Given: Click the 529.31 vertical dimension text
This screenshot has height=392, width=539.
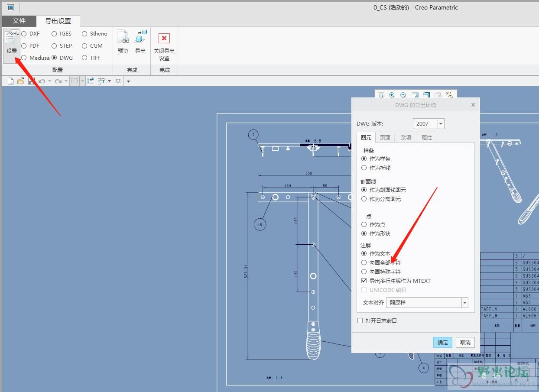Looking at the screenshot, I should coord(245,271).
